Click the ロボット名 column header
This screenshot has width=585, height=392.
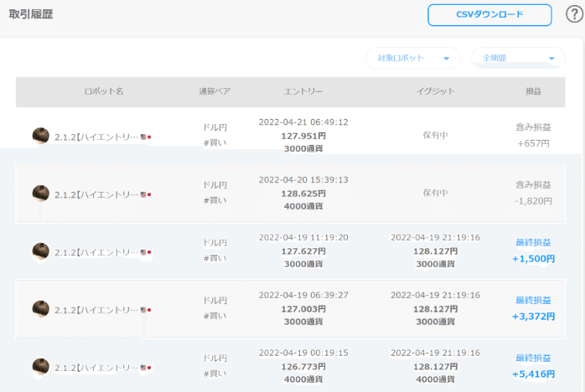click(x=104, y=91)
